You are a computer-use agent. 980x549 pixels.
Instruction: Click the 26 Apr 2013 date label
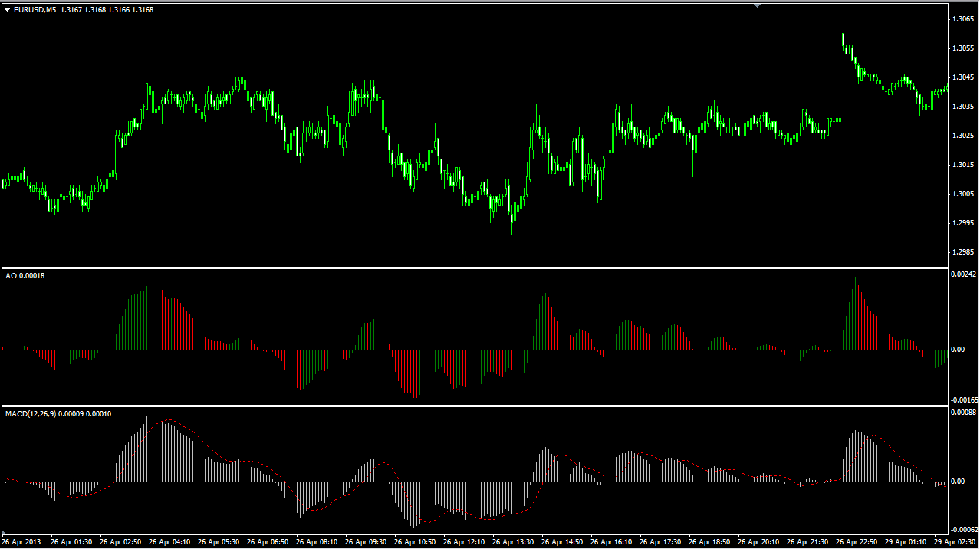[x=21, y=542]
